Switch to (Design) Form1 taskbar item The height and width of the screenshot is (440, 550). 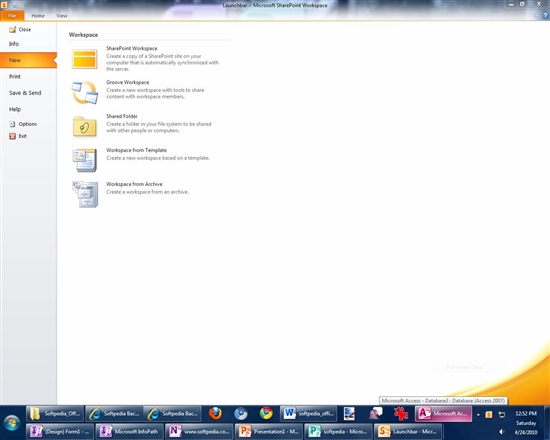[x=60, y=431]
